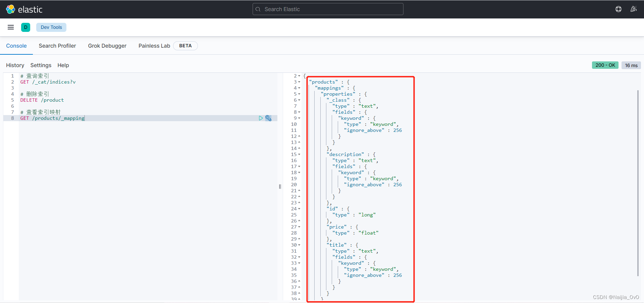
Task: Click the magnifier icon in Search Elastic
Action: (258, 9)
